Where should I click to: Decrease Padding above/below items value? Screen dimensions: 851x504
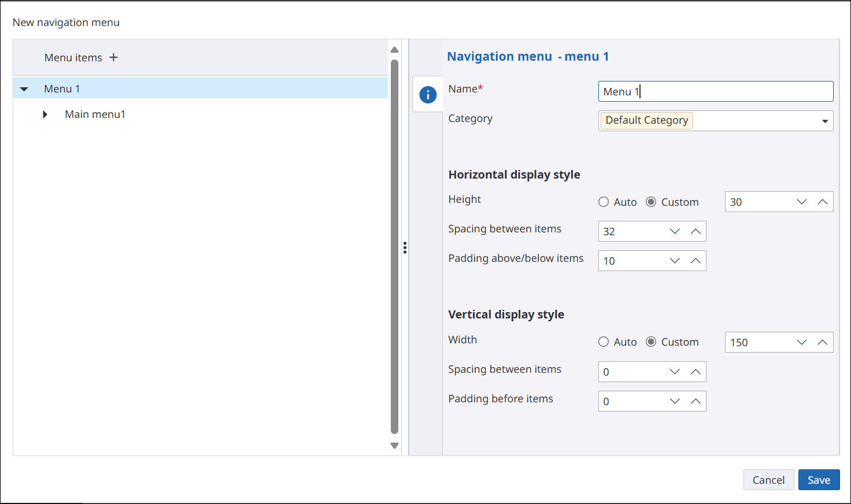675,261
